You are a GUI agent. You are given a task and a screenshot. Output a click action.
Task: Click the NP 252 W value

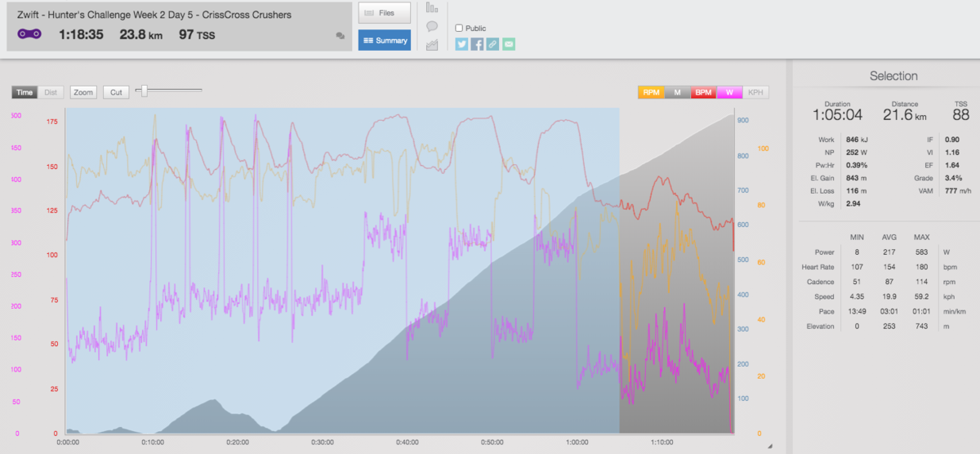[x=857, y=152]
